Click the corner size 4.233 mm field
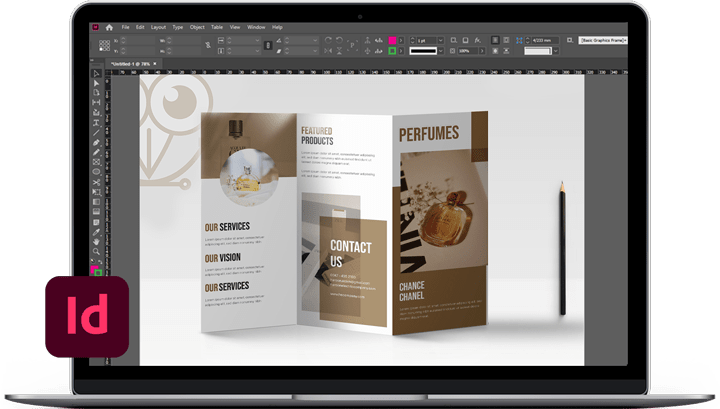The height and width of the screenshot is (409, 720). click(x=545, y=40)
